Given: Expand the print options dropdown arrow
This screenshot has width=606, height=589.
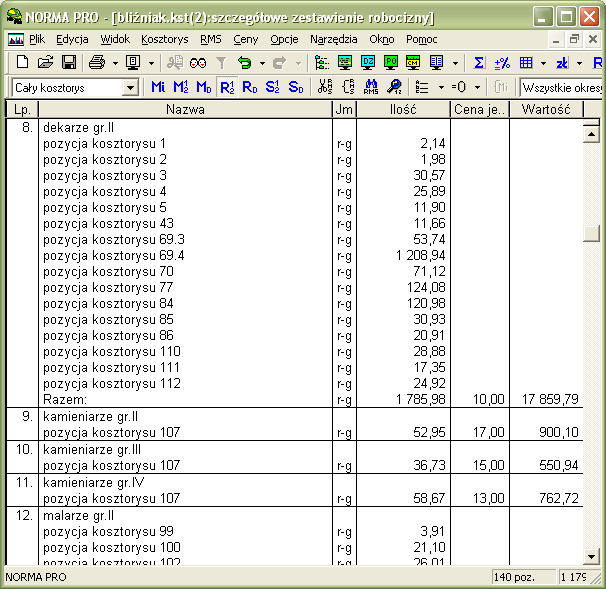Looking at the screenshot, I should [113, 62].
